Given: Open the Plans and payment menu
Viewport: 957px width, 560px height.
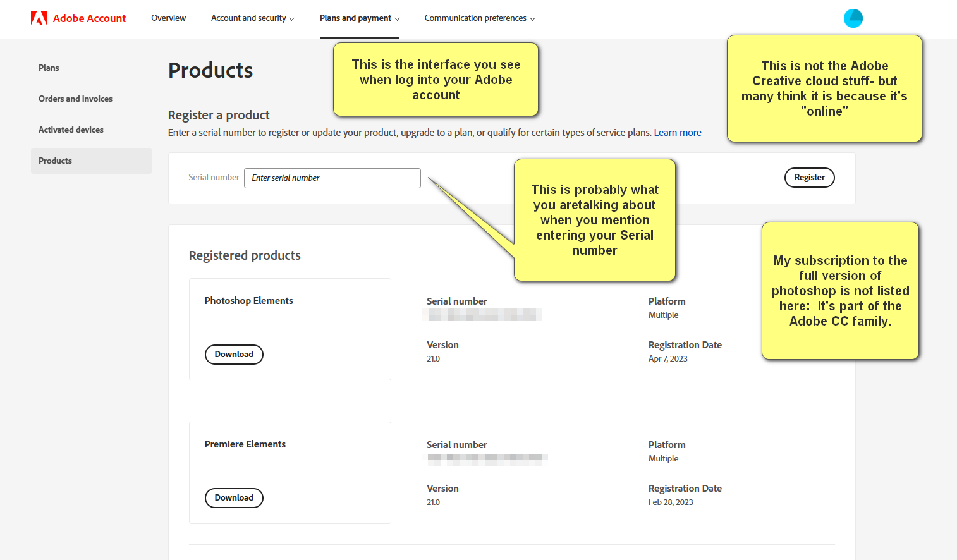Looking at the screenshot, I should [x=359, y=18].
